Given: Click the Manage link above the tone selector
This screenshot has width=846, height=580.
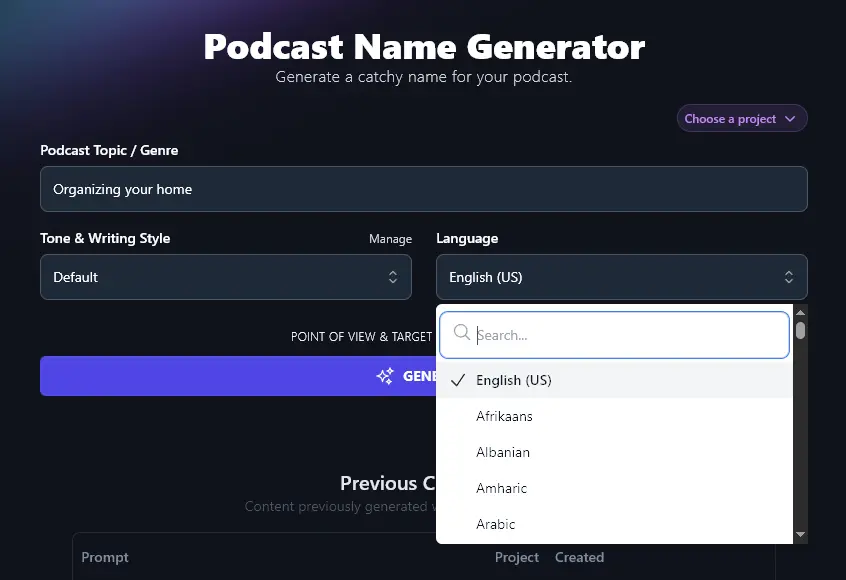Looking at the screenshot, I should pyautogui.click(x=390, y=239).
